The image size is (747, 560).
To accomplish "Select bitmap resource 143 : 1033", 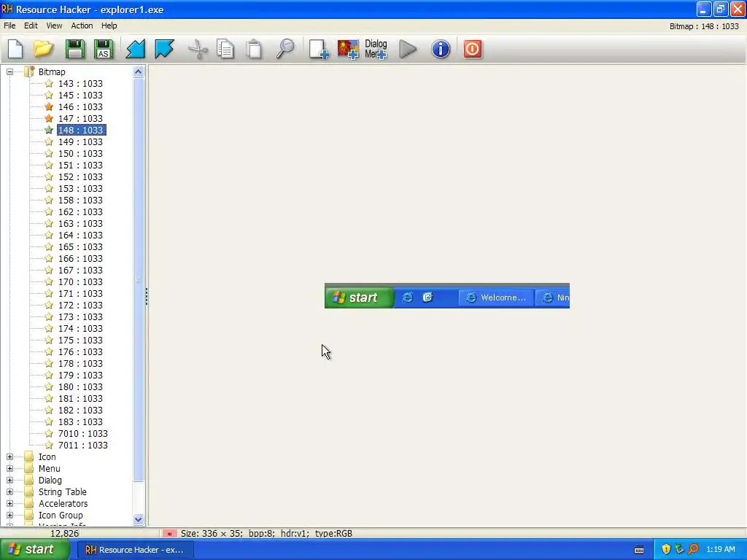I will [x=80, y=83].
